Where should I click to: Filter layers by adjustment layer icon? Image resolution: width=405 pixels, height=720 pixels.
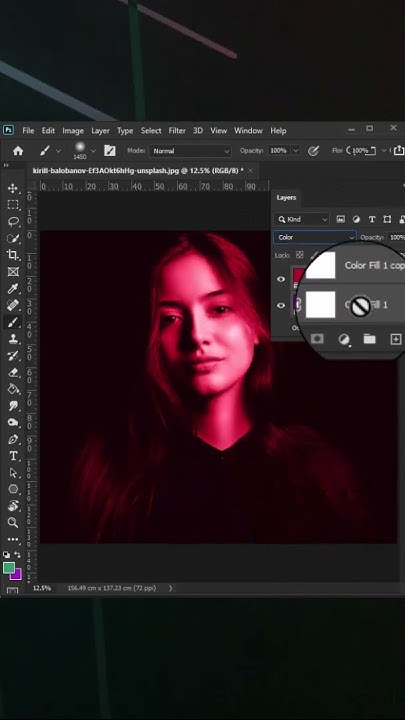pyautogui.click(x=356, y=219)
